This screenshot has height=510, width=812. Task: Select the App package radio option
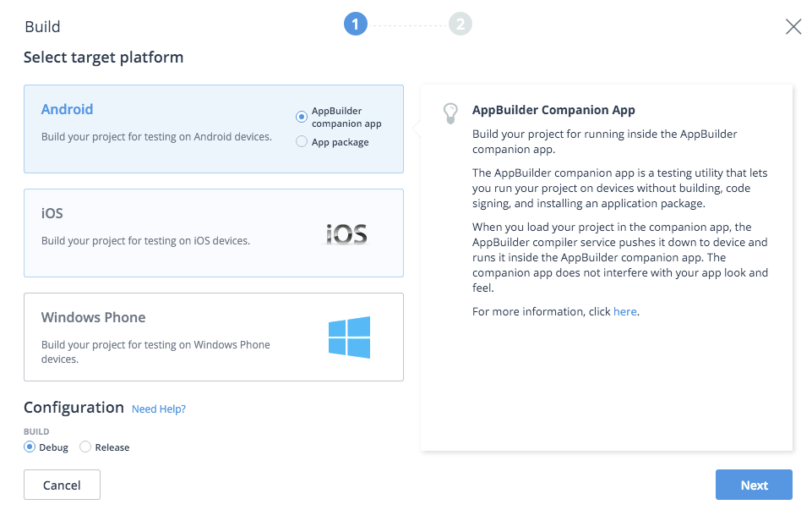[x=302, y=141]
